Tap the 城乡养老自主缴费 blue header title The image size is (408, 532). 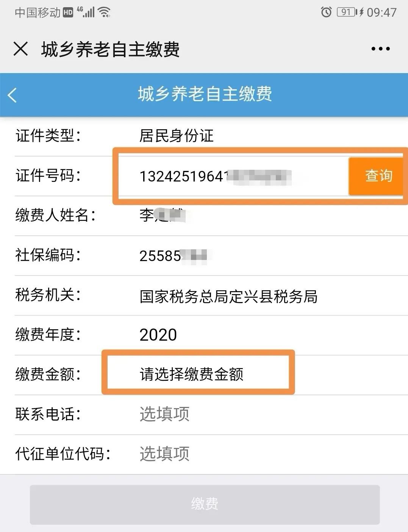coord(205,94)
